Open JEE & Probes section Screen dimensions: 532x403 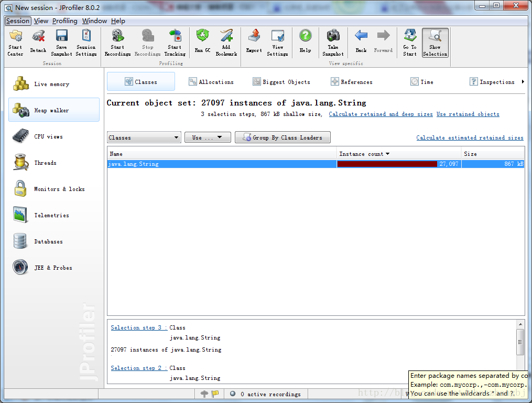point(54,268)
